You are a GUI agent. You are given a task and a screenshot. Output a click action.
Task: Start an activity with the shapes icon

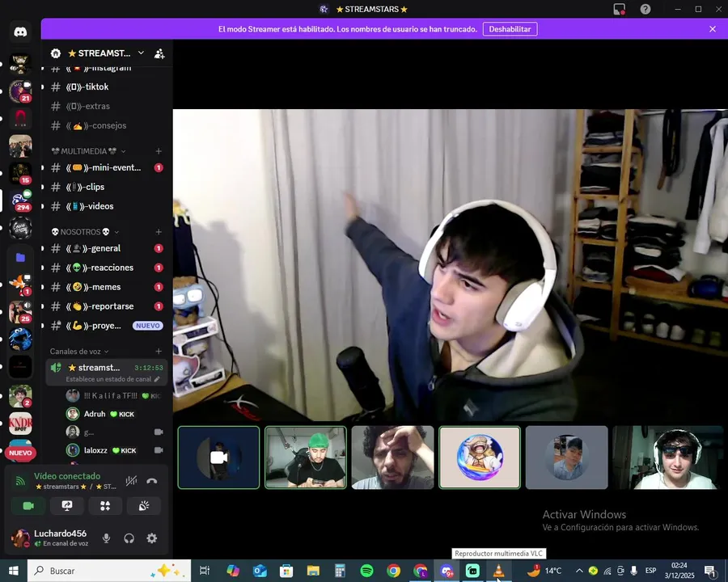click(105, 506)
